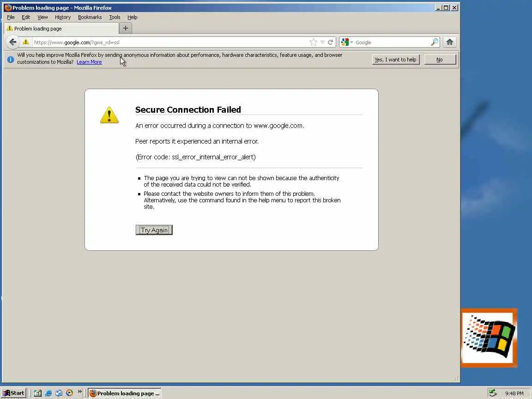Close the Firefox window
The image size is (532, 399).
[454, 7]
